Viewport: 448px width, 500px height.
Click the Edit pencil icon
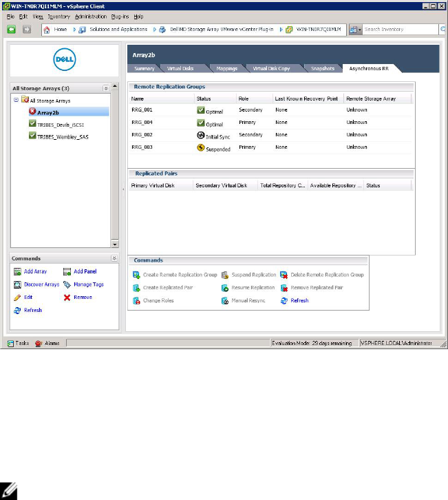18,298
